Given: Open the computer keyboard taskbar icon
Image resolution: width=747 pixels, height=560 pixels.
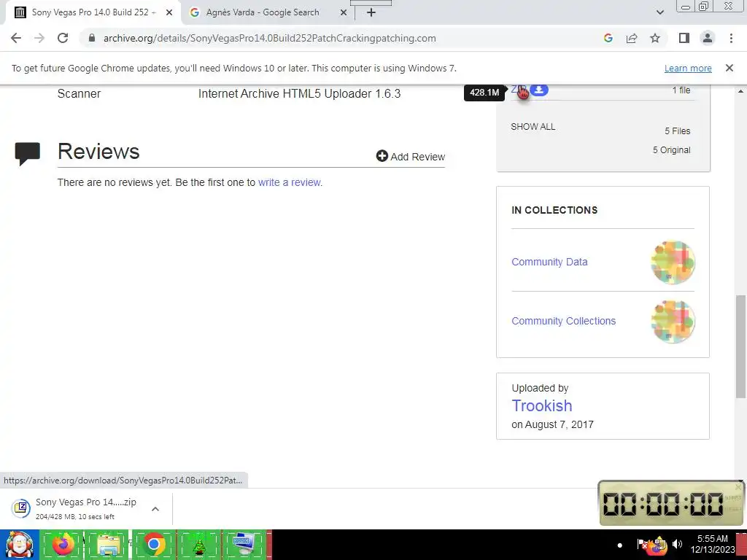Looking at the screenshot, I should click(243, 544).
